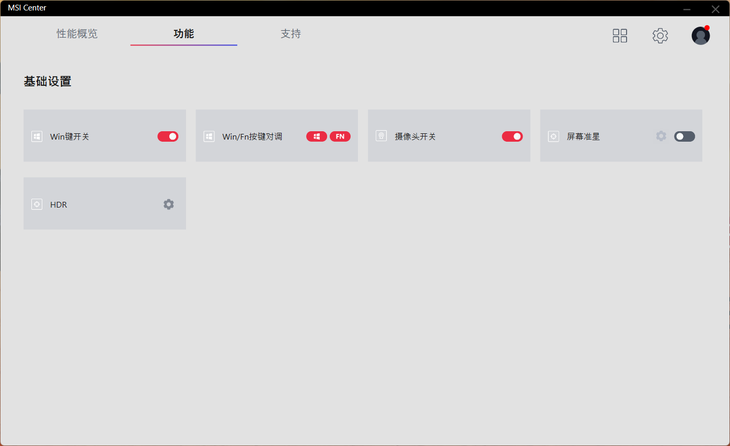
Task: Click the user profile avatar
Action: coord(700,36)
